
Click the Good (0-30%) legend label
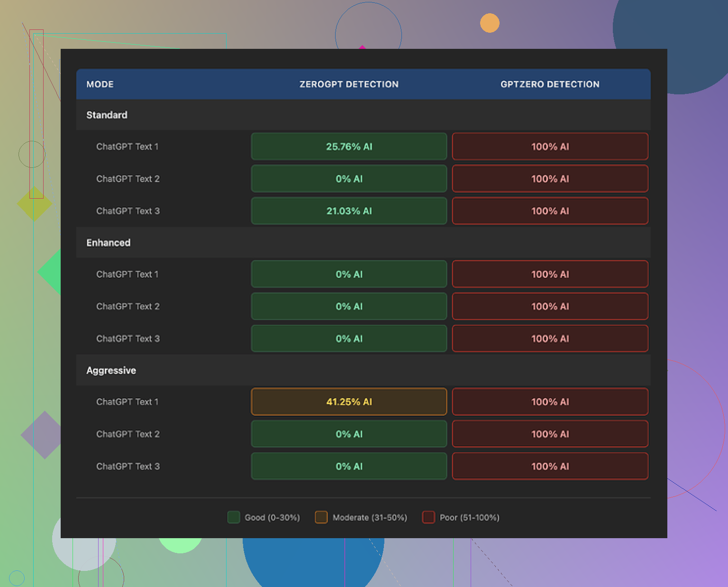[272, 517]
